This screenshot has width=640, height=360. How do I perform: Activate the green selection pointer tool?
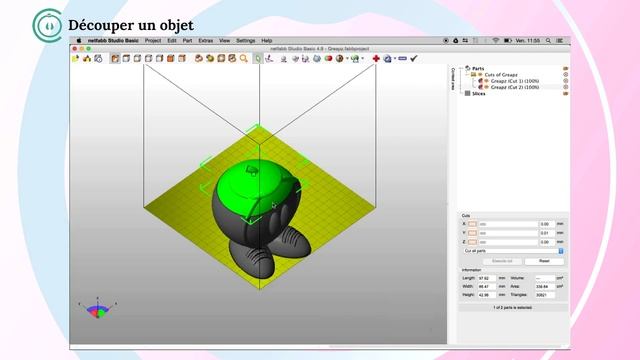tap(258, 59)
